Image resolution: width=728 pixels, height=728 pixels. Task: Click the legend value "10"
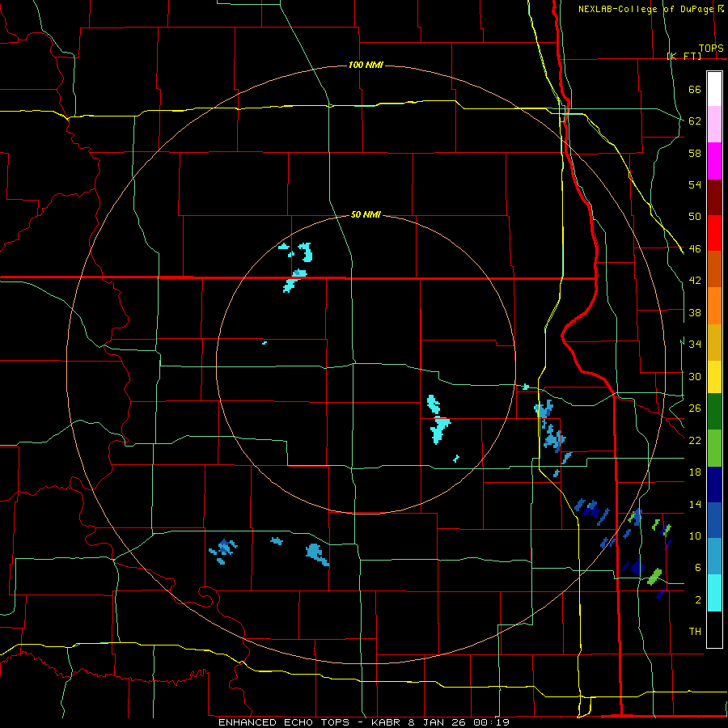click(x=695, y=535)
